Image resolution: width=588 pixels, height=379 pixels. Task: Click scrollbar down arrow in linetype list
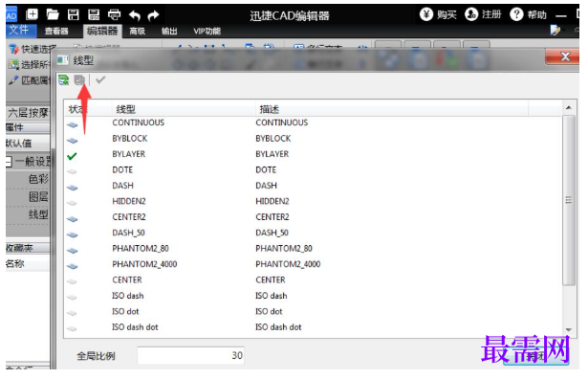569,329
